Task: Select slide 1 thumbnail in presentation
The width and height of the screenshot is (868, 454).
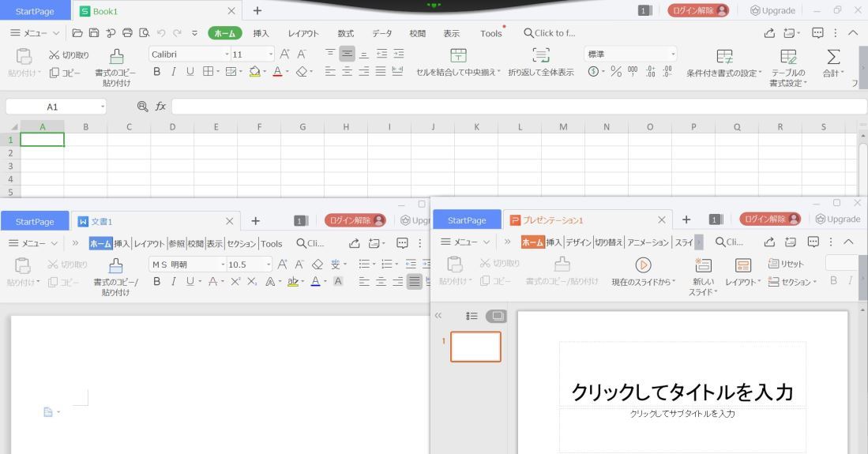Action: [475, 347]
